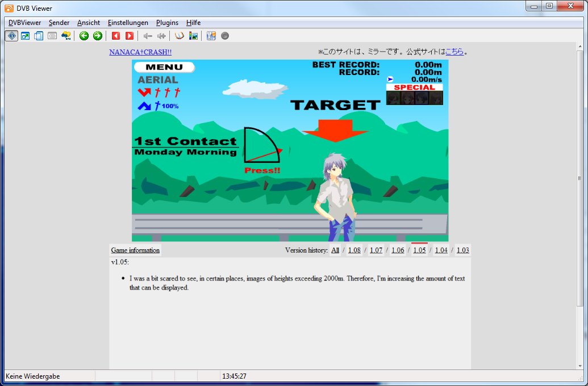This screenshot has height=386, width=588.
Task: Select the 1.08 version history tab
Action: point(354,250)
